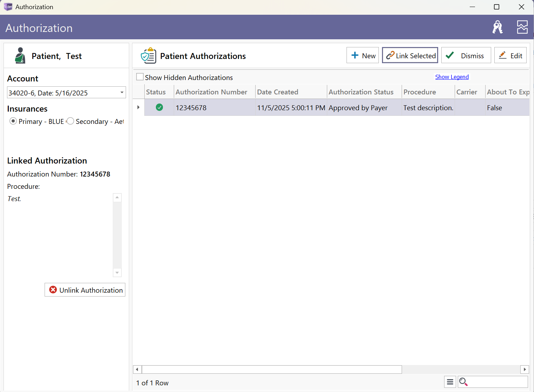Select Primary - BLUE insurance radio button
Screen dimensions: 534x392
(13, 121)
